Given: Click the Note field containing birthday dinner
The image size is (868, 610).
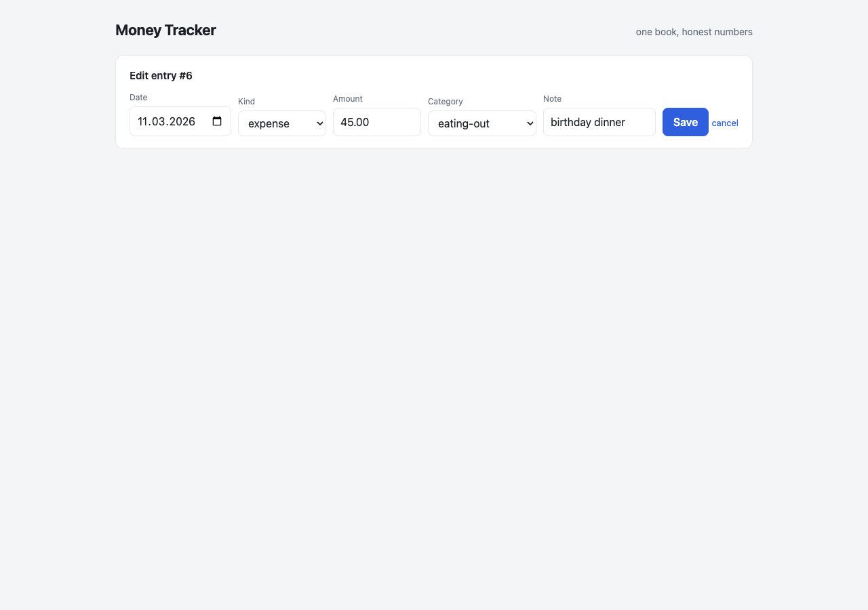Looking at the screenshot, I should click(x=599, y=122).
